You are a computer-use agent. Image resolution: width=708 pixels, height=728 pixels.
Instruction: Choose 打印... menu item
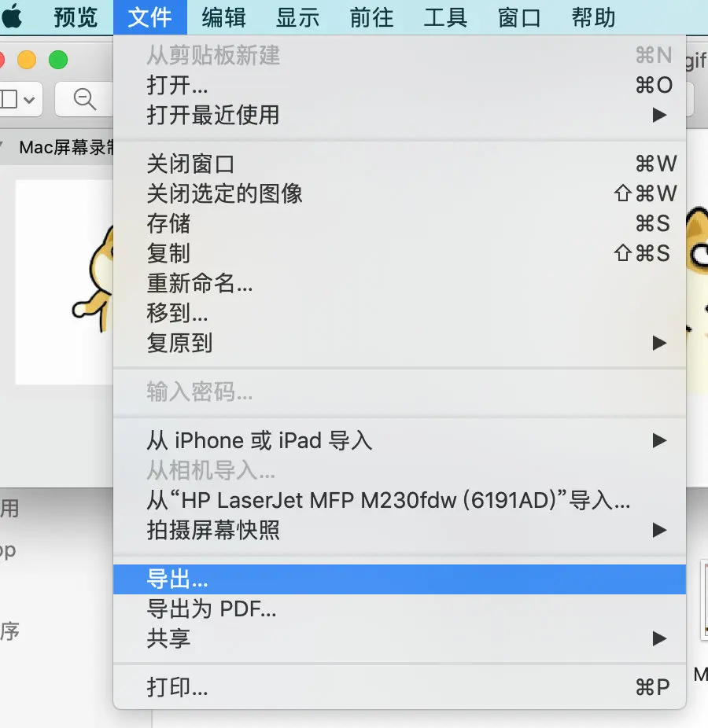pos(400,688)
